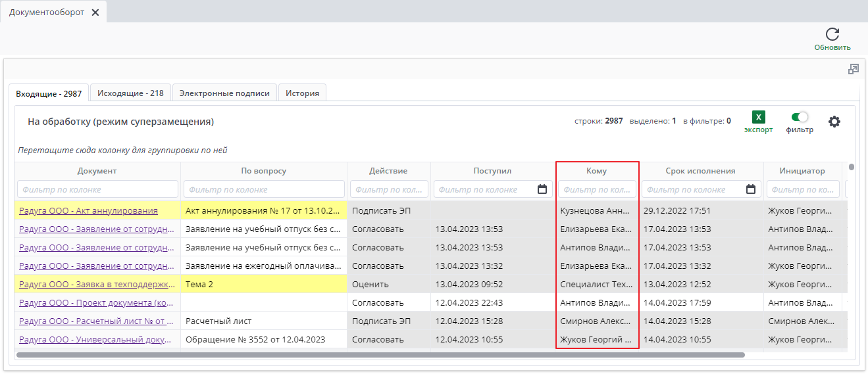This screenshot has height=374, width=868.
Task: Open the История tab
Action: click(x=303, y=93)
